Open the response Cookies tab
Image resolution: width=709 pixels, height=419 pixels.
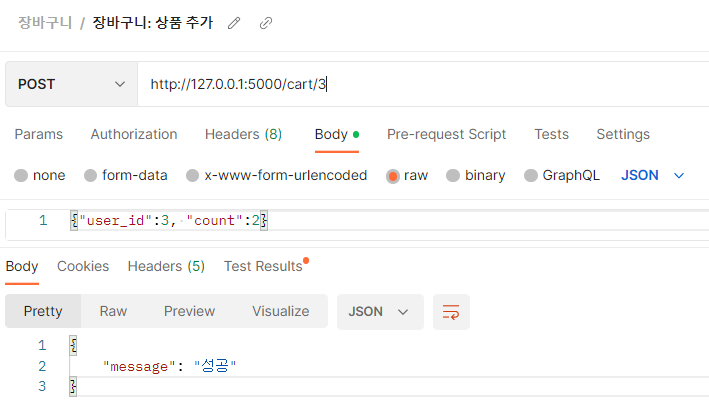tap(83, 266)
